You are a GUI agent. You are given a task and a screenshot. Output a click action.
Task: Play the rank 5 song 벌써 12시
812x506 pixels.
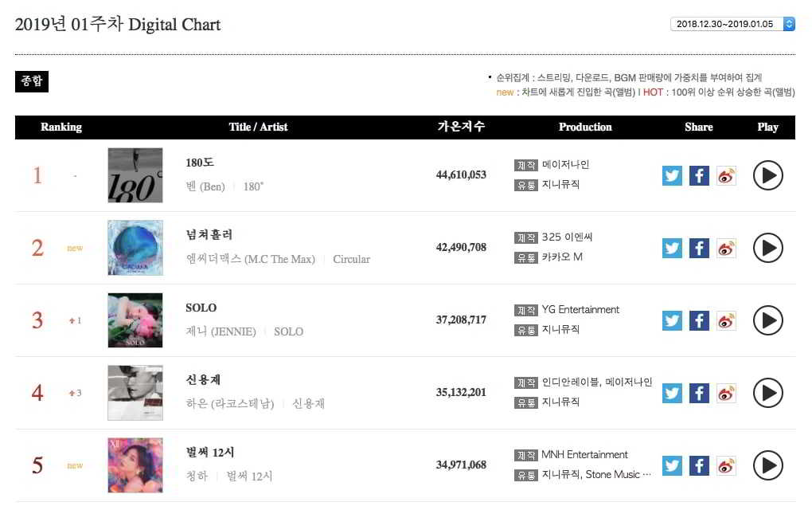coord(767,465)
